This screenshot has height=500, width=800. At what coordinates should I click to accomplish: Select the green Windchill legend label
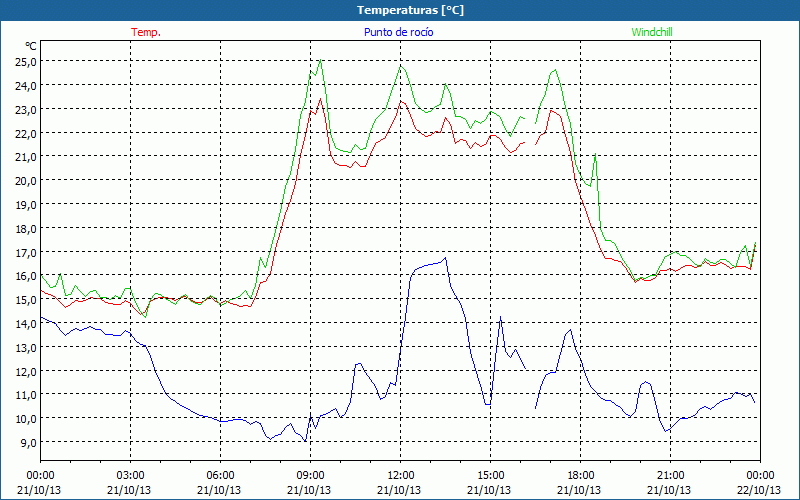[x=652, y=32]
